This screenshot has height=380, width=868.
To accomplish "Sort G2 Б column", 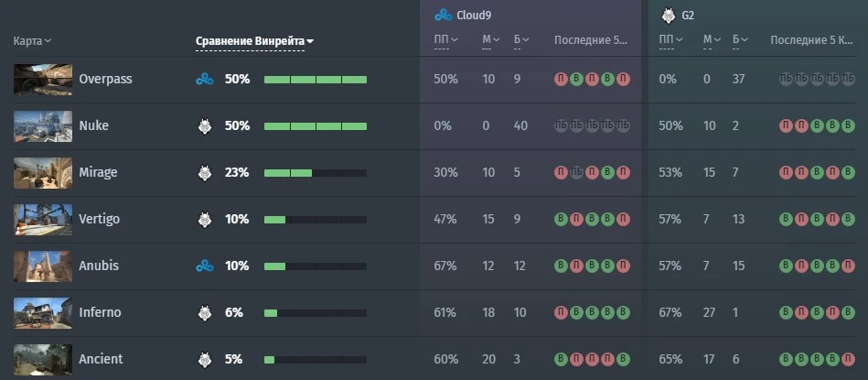I will [x=740, y=39].
